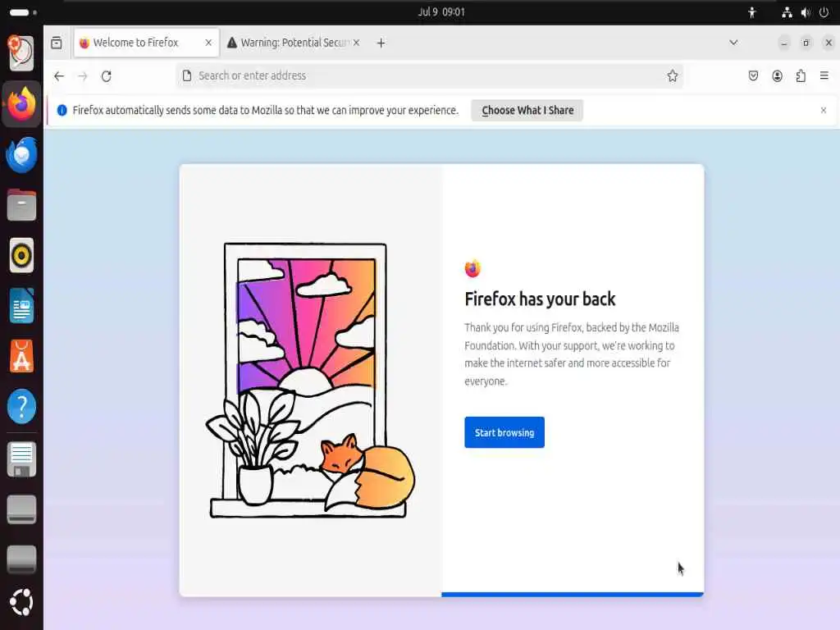Screen dimensions: 840x630
Task: Click the volume icon in system tray
Action: point(806,12)
